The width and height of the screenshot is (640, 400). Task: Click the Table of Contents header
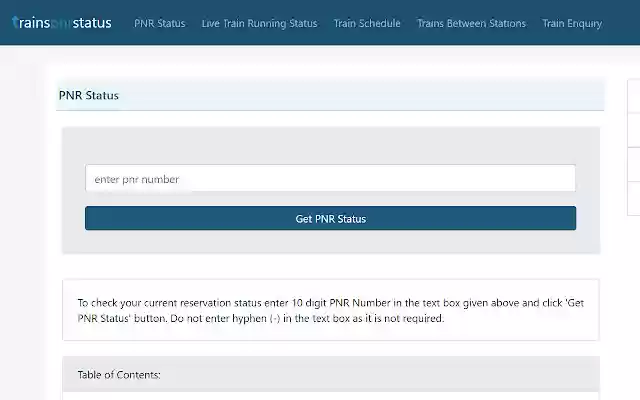click(x=119, y=375)
